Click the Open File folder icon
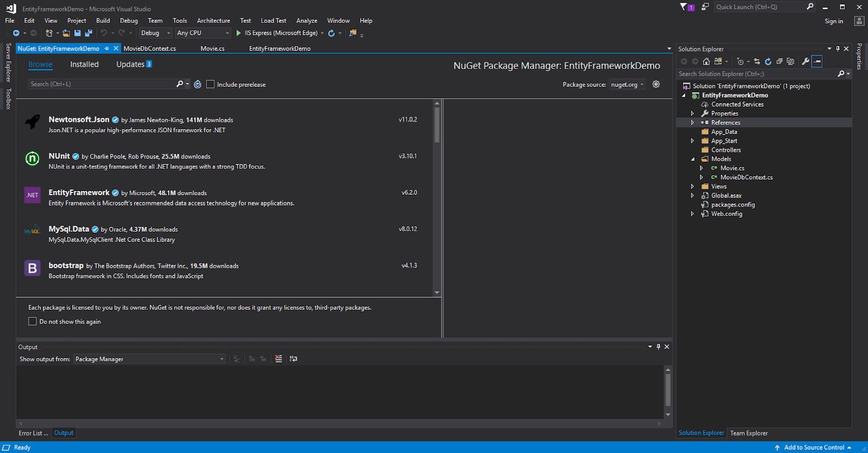868x453 pixels. (66, 33)
